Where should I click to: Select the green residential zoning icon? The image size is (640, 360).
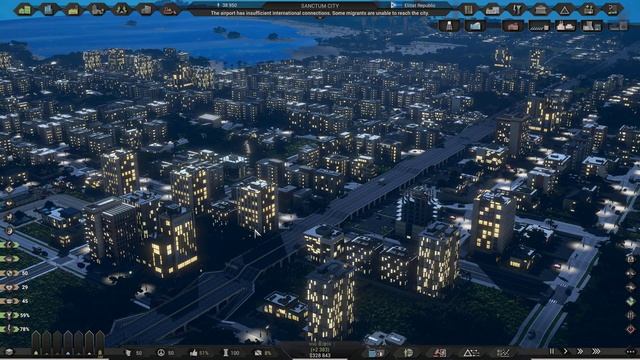tap(24, 9)
